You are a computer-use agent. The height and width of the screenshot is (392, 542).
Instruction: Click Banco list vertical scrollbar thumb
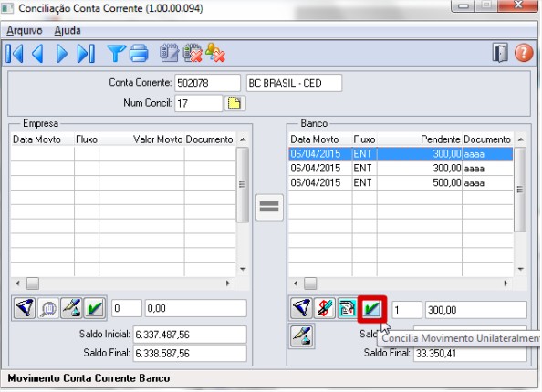520,190
